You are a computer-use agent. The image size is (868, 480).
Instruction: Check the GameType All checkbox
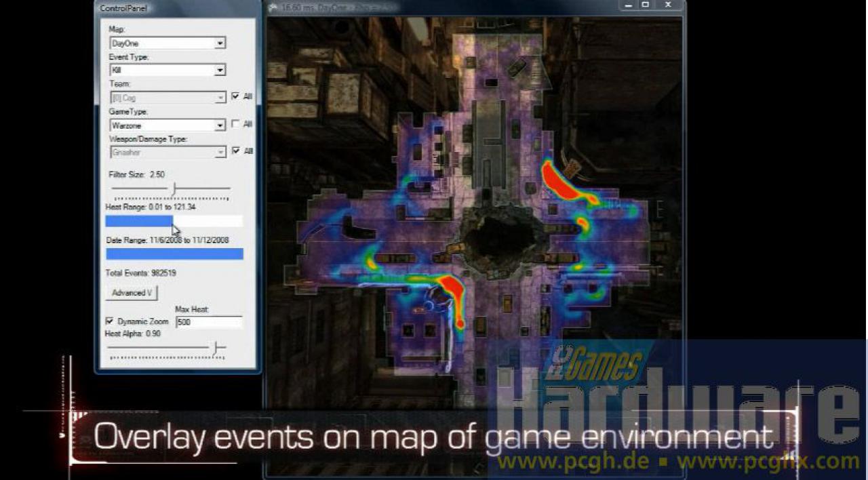235,124
